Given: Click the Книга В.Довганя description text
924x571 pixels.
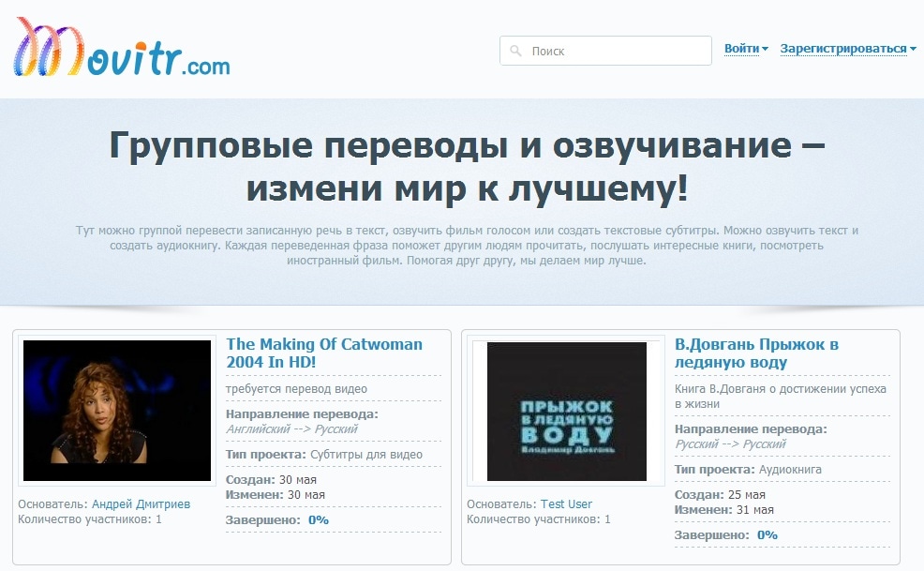Looking at the screenshot, I should [x=780, y=396].
